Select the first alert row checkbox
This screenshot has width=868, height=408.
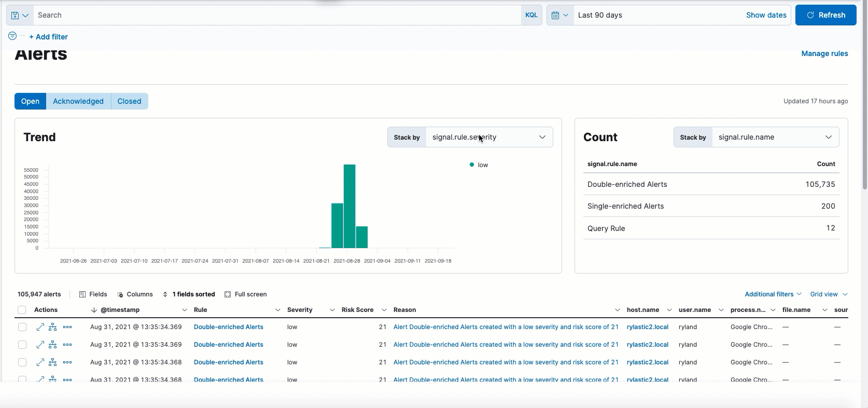coord(22,327)
